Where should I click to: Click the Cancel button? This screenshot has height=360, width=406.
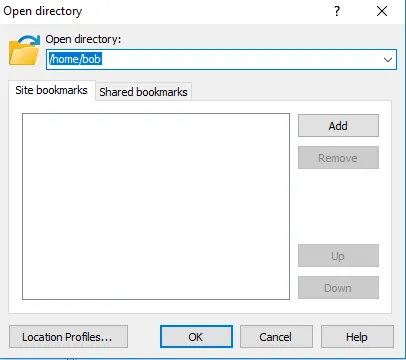276,337
